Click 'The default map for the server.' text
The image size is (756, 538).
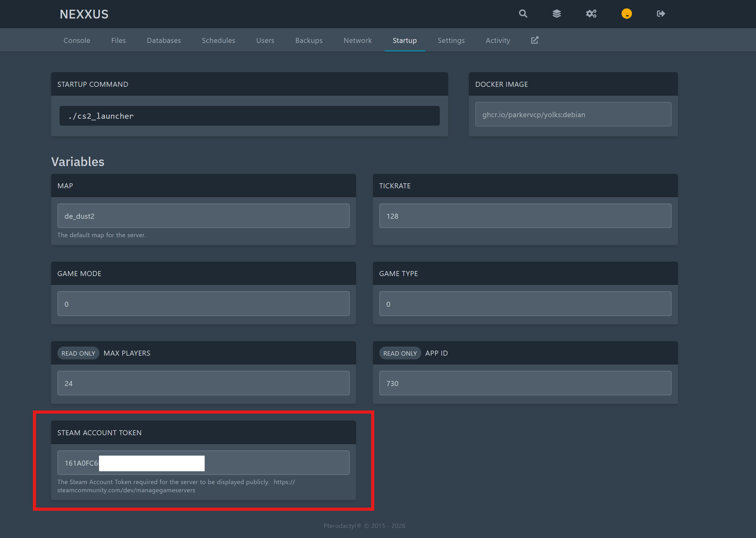coord(101,235)
